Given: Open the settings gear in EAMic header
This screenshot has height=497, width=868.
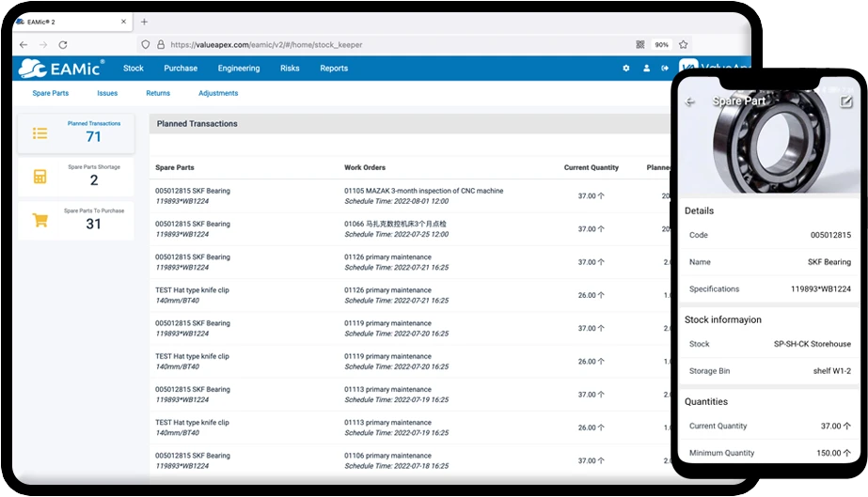Looking at the screenshot, I should [626, 69].
